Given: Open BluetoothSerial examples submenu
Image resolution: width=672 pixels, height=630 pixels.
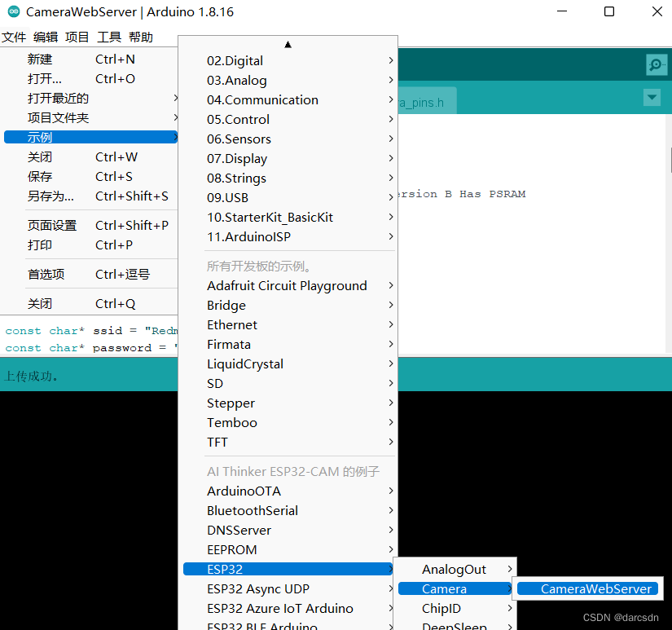Looking at the screenshot, I should point(288,511).
